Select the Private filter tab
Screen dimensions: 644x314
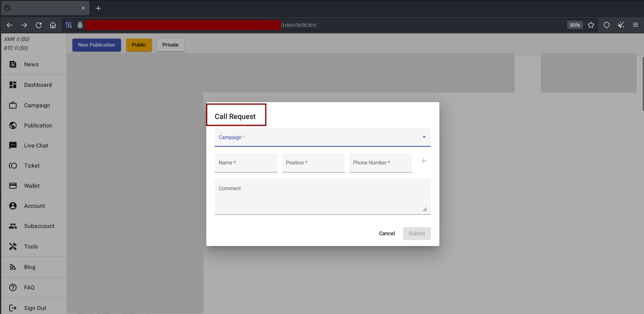tap(170, 45)
